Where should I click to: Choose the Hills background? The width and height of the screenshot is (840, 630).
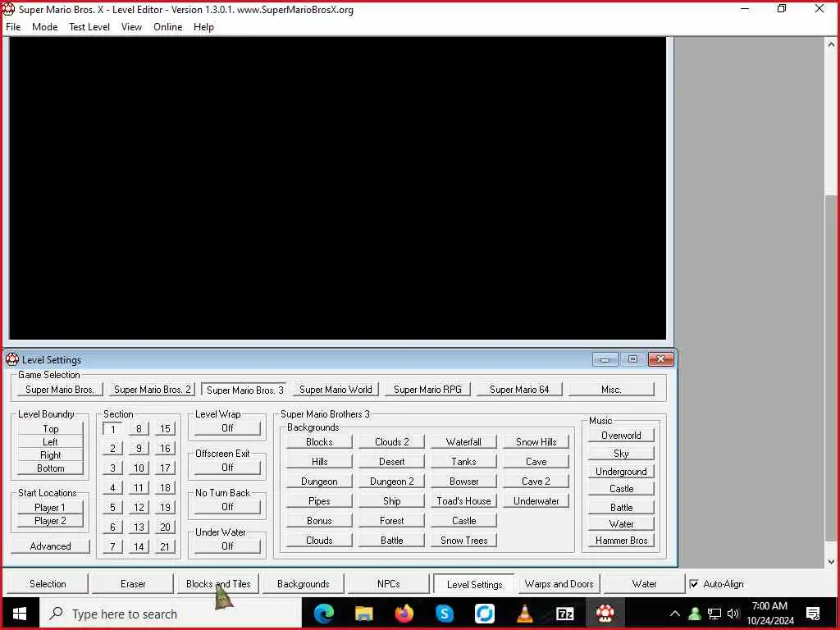click(319, 462)
